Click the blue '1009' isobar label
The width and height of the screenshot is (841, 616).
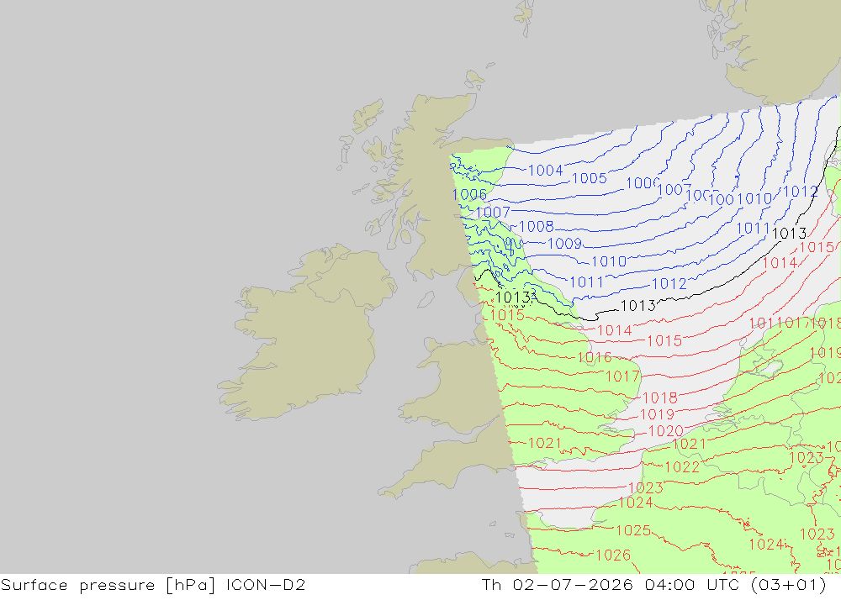click(565, 244)
